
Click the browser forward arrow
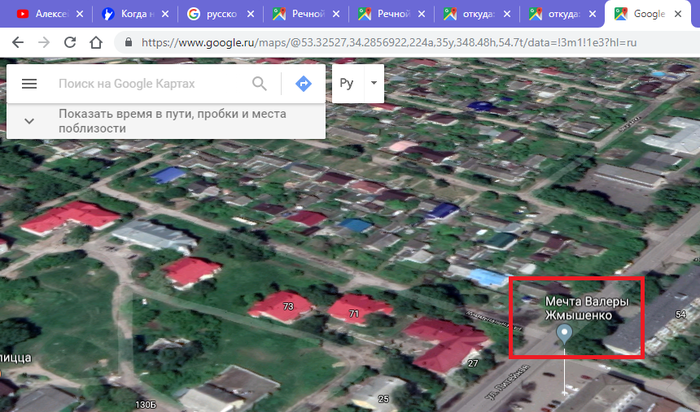click(43, 44)
